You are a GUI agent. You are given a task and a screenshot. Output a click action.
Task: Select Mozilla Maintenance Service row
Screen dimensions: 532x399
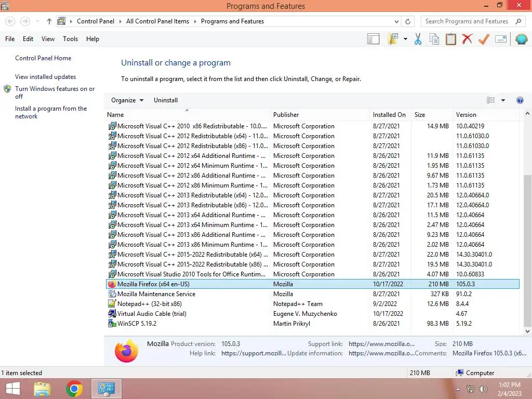[312, 294]
